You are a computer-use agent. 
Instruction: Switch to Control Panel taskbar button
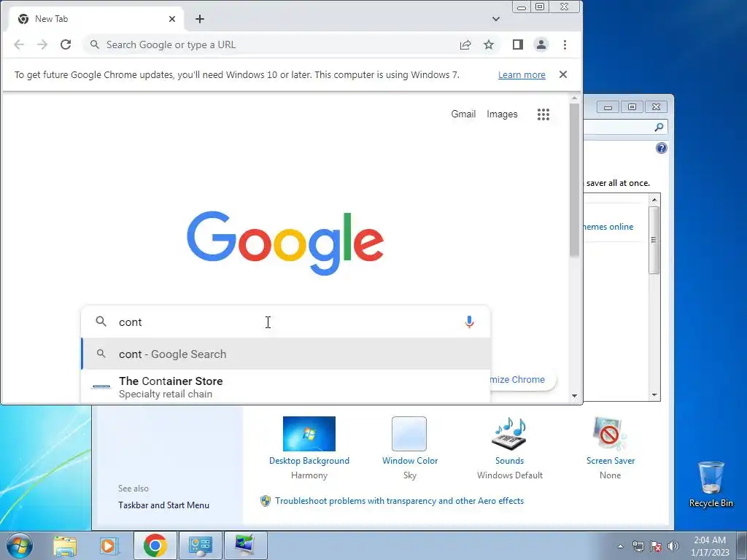tap(201, 545)
